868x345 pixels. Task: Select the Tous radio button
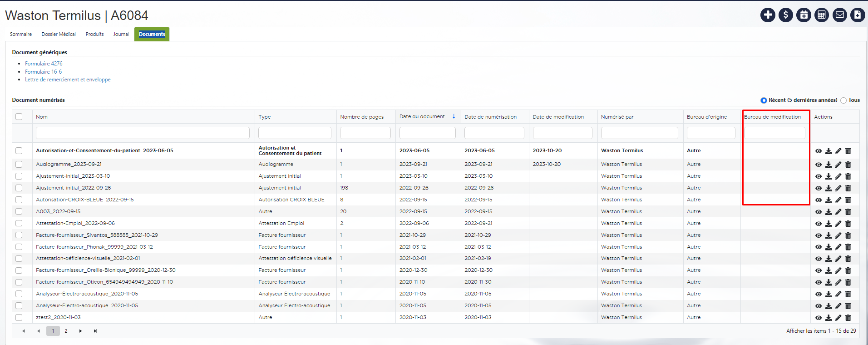843,100
